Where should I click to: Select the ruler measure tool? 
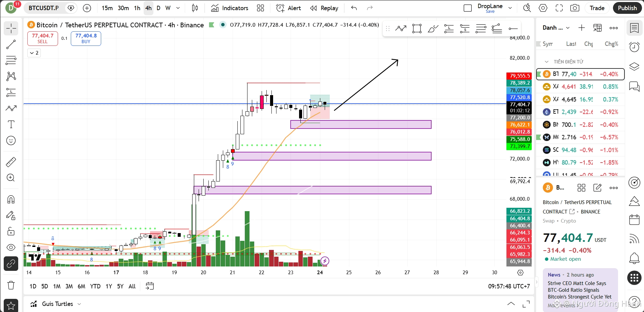pyautogui.click(x=11, y=162)
